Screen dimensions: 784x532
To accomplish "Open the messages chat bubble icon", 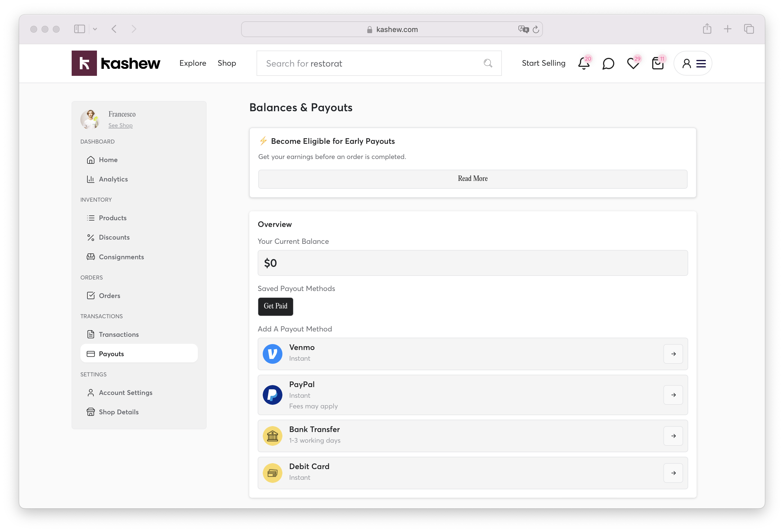I will tap(608, 63).
